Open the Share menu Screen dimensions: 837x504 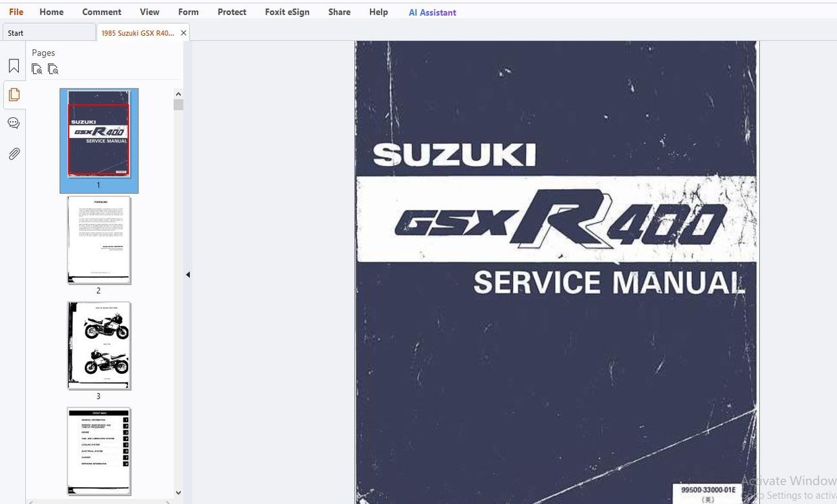point(339,11)
